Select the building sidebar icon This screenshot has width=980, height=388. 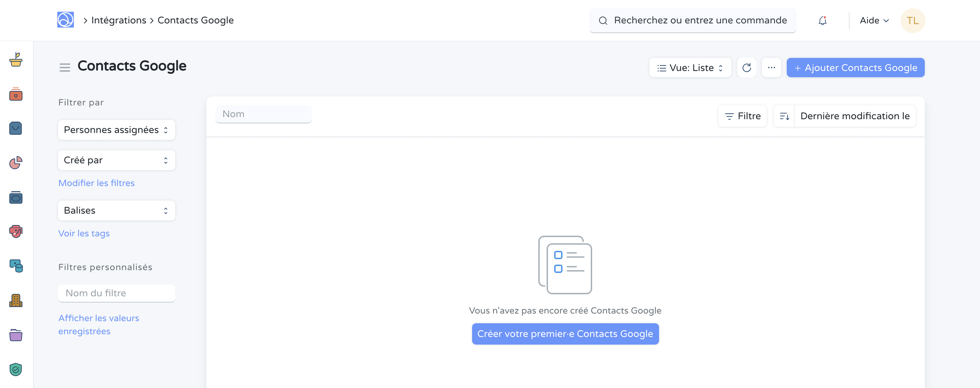16,300
